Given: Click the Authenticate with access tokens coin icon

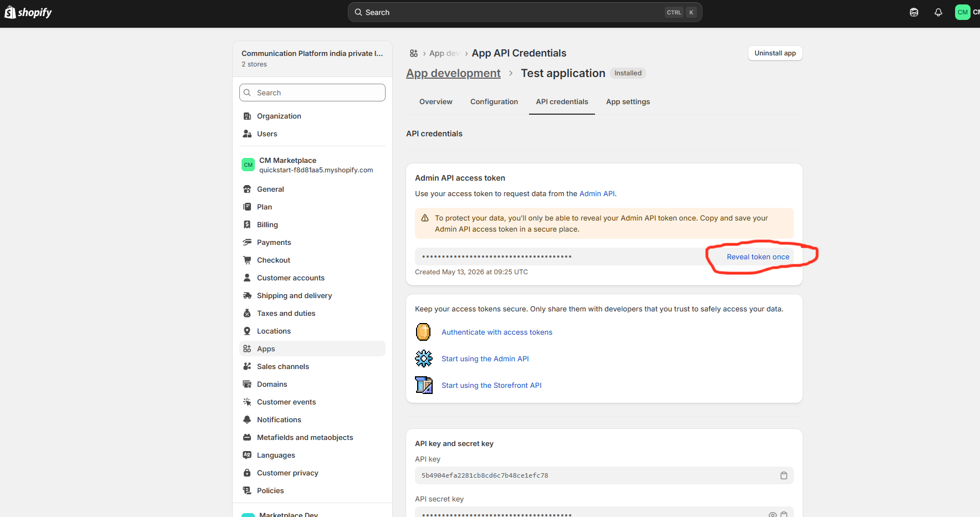Looking at the screenshot, I should point(423,332).
